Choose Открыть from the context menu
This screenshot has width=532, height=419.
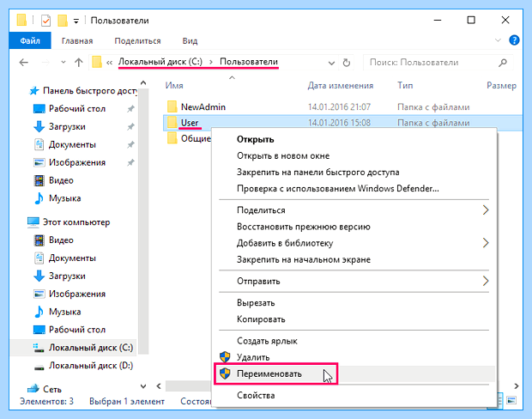click(255, 140)
